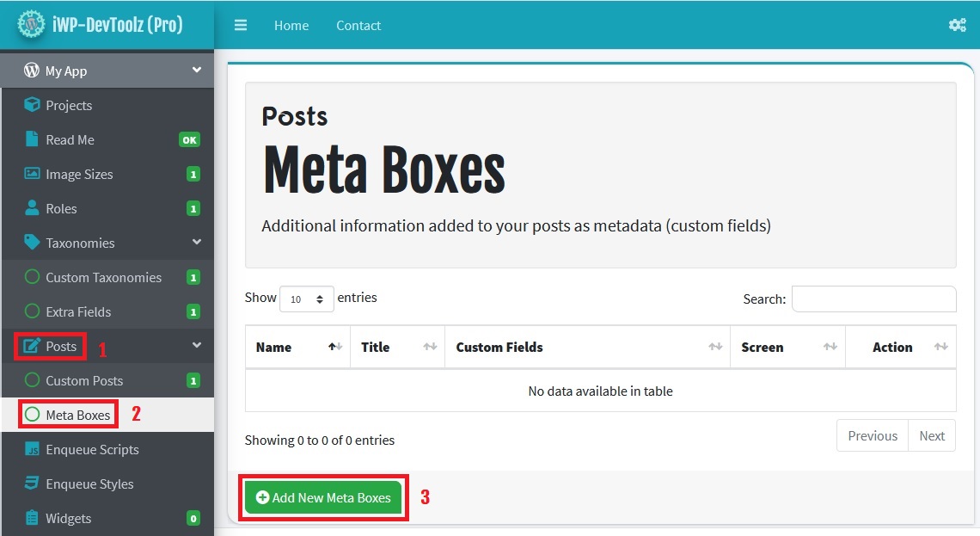Image resolution: width=980 pixels, height=536 pixels.
Task: Collapse the Taxonomies menu group
Action: coord(197,243)
